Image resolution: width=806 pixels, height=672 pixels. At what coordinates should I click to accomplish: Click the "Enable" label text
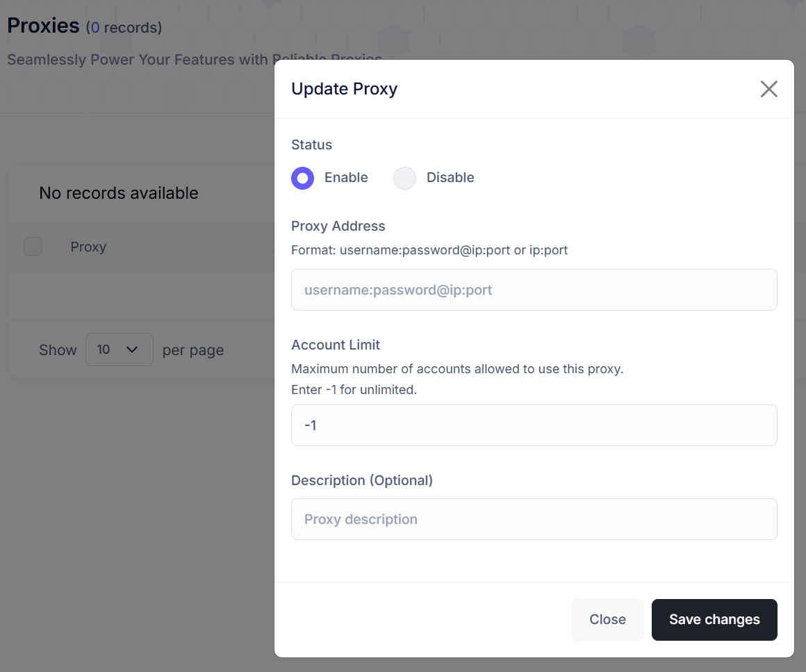point(346,177)
